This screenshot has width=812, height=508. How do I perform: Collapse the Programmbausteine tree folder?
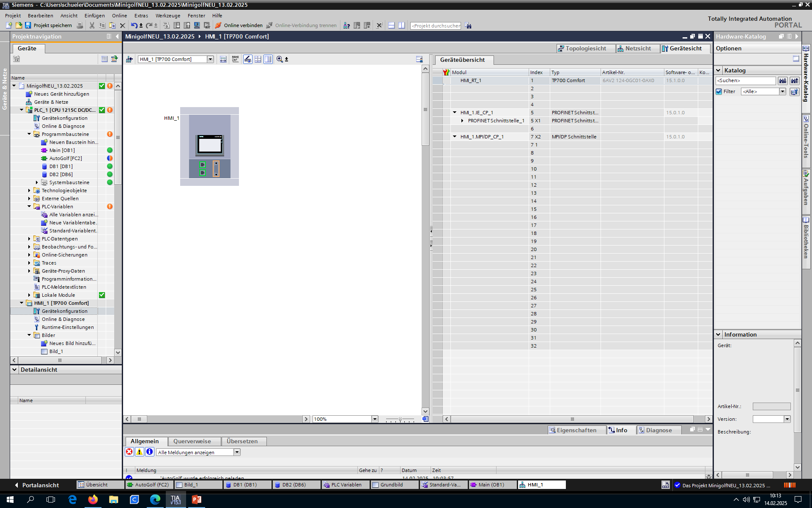tap(29, 134)
